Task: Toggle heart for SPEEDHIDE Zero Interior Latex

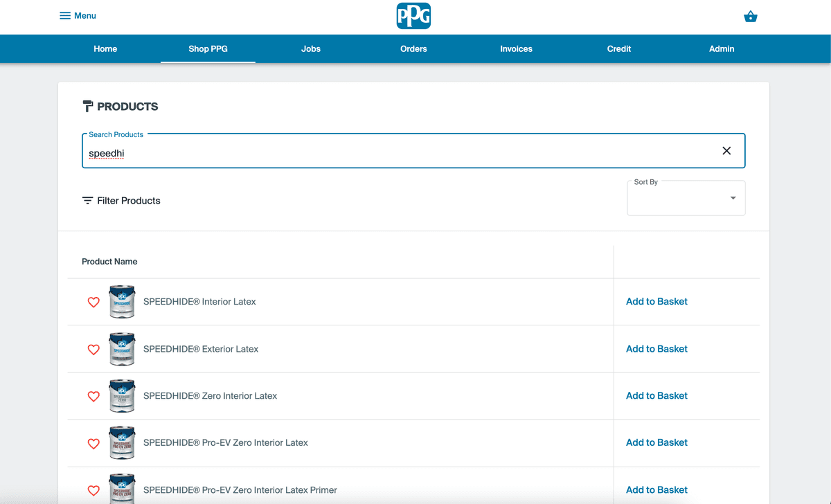Action: [93, 397]
